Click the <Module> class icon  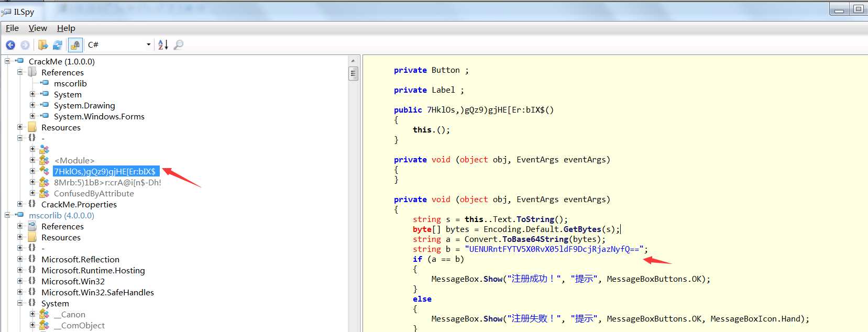coord(45,160)
